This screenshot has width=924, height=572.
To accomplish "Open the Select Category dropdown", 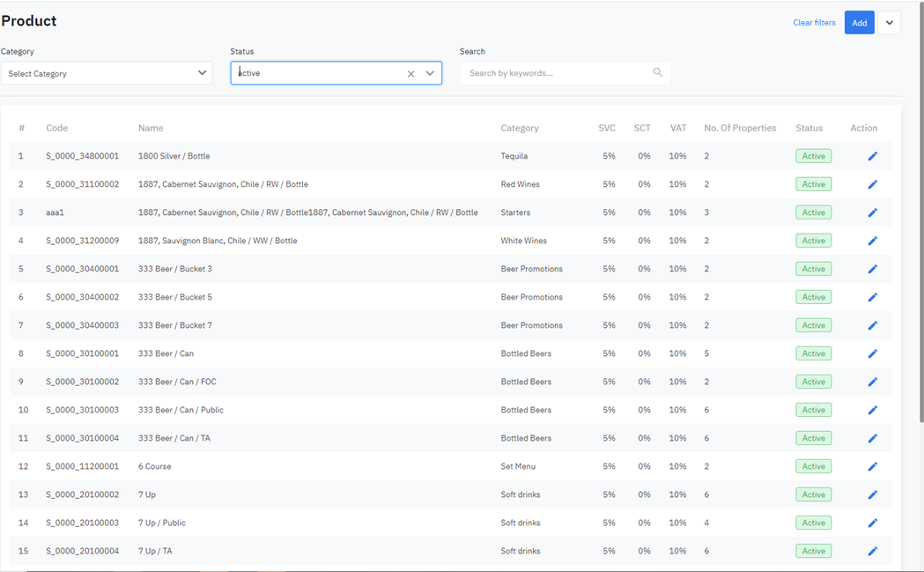I will [106, 73].
